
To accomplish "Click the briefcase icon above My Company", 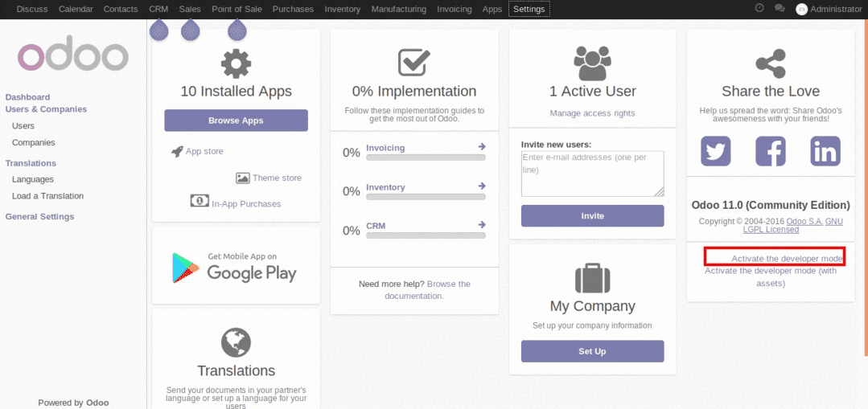I will (592, 277).
